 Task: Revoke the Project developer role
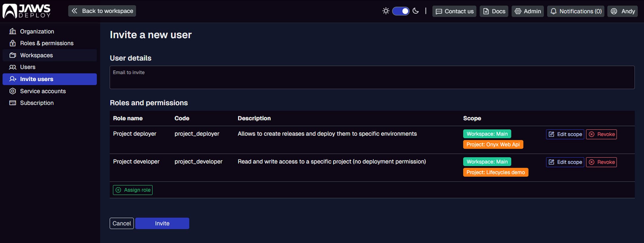click(x=601, y=162)
